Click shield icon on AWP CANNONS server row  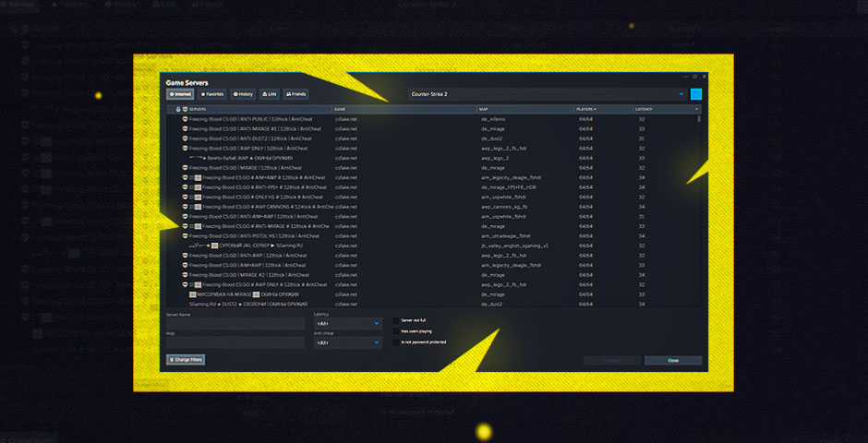(x=185, y=207)
